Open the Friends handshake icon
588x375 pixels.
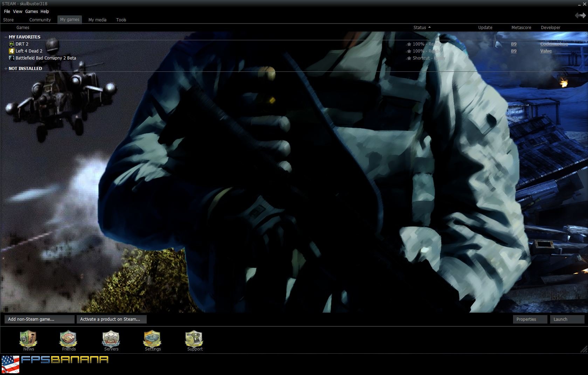[69, 339]
